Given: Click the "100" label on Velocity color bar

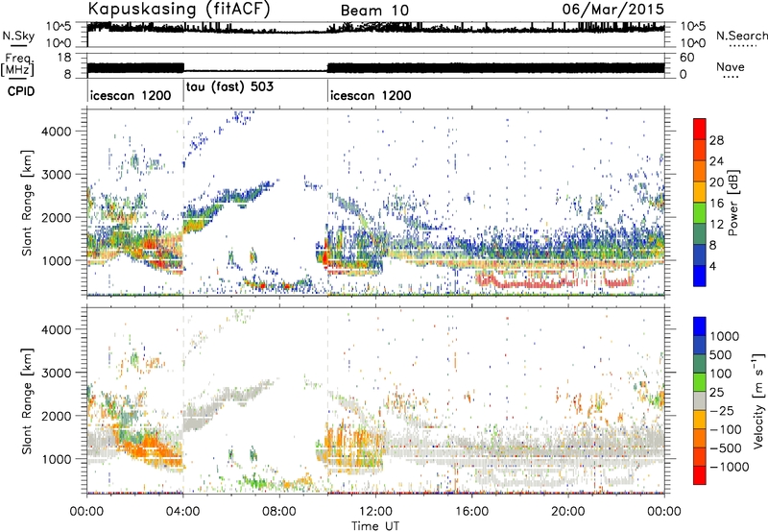Looking at the screenshot, I should (x=721, y=374).
